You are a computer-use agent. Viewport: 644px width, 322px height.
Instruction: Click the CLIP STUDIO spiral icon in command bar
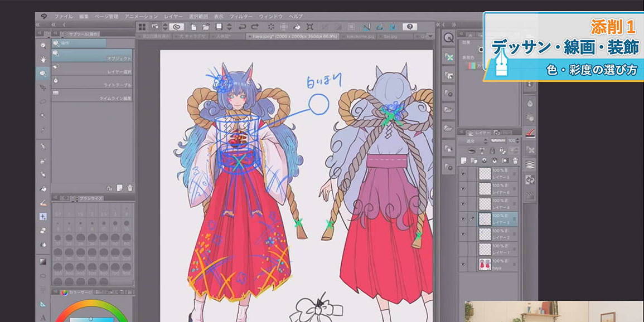tap(177, 27)
